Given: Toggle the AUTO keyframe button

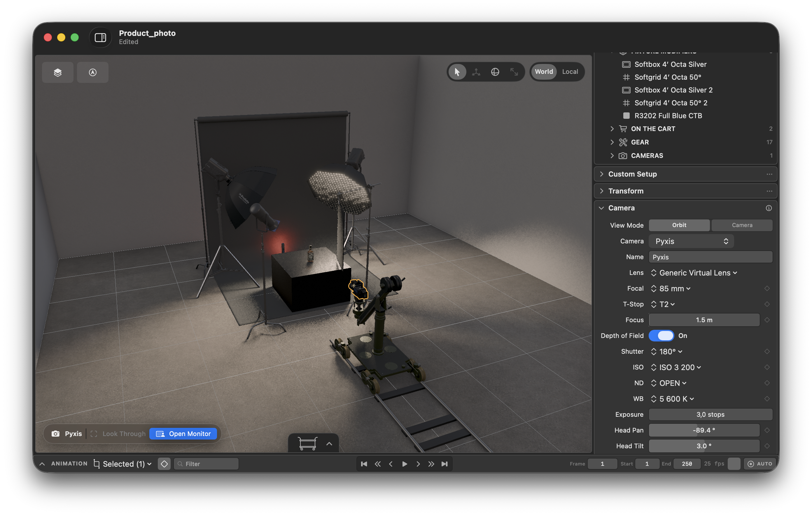Looking at the screenshot, I should [x=759, y=464].
